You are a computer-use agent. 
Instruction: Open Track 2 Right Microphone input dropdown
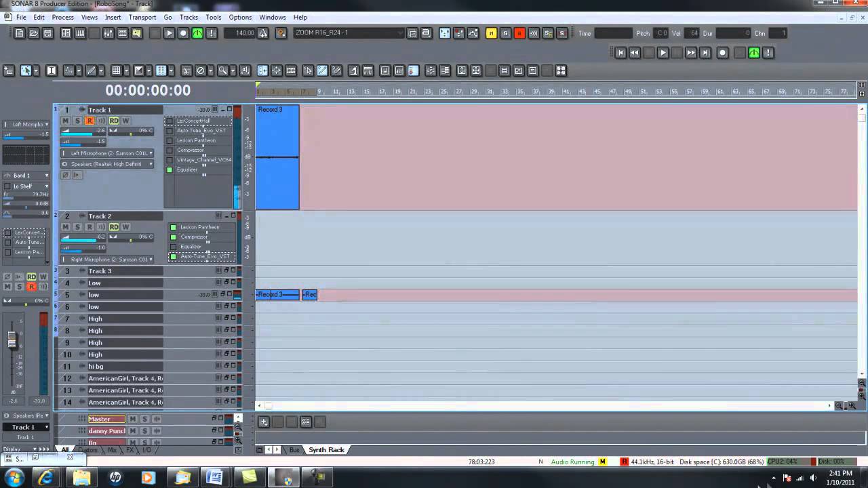pyautogui.click(x=108, y=260)
